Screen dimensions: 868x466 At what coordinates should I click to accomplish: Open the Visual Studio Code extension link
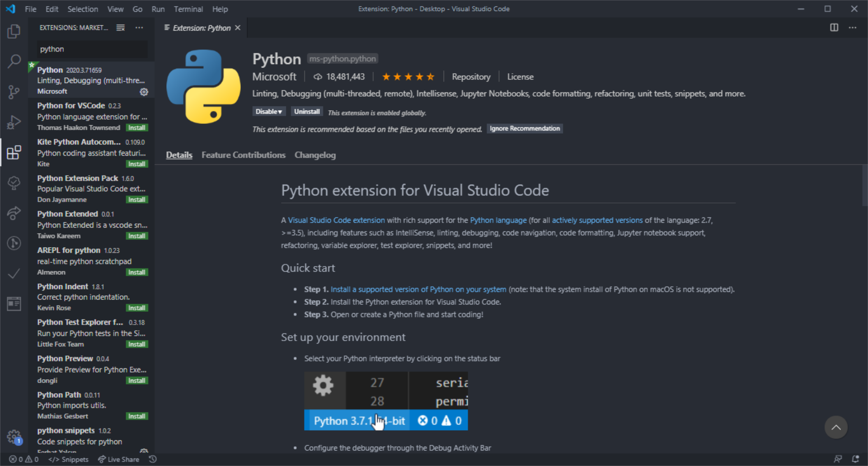pyautogui.click(x=336, y=220)
